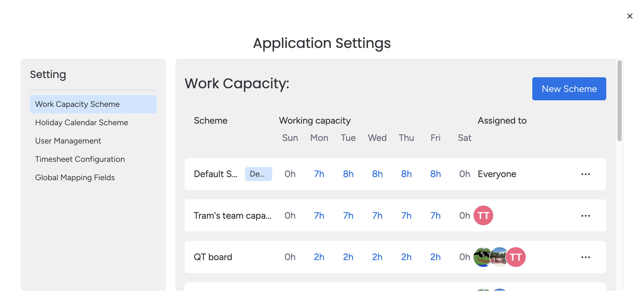This screenshot has height=308, width=644.
Task: Select Holiday Calendar Scheme in sidebar
Action: [x=81, y=122]
